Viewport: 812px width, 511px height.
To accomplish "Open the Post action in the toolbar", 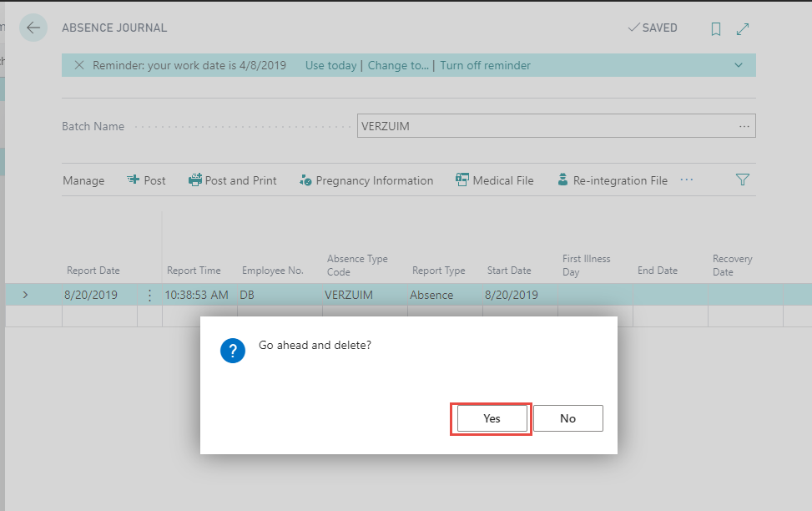I will pyautogui.click(x=146, y=180).
